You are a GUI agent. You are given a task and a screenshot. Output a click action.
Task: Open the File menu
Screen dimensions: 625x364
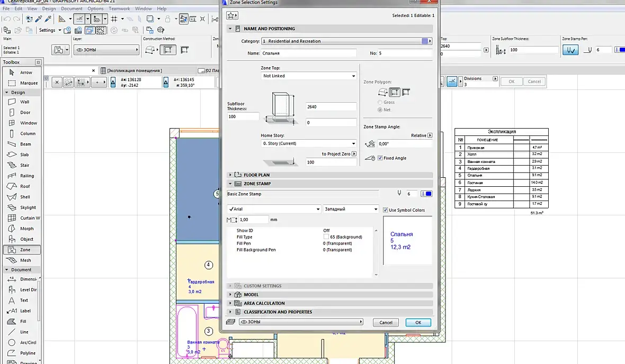click(x=6, y=8)
